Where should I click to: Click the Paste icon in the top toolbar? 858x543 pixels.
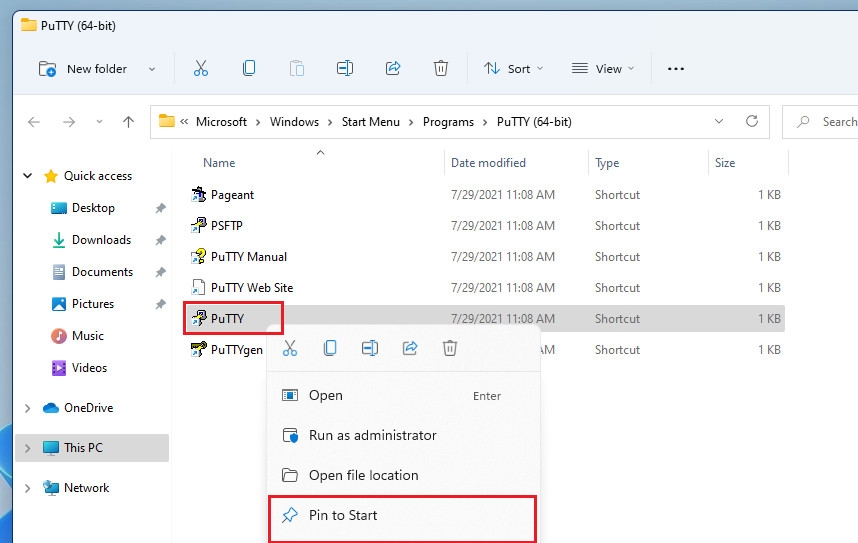[297, 68]
